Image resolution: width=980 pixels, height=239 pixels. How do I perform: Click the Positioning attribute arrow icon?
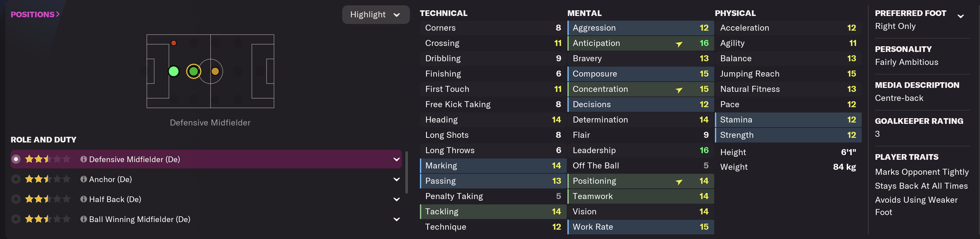679,181
